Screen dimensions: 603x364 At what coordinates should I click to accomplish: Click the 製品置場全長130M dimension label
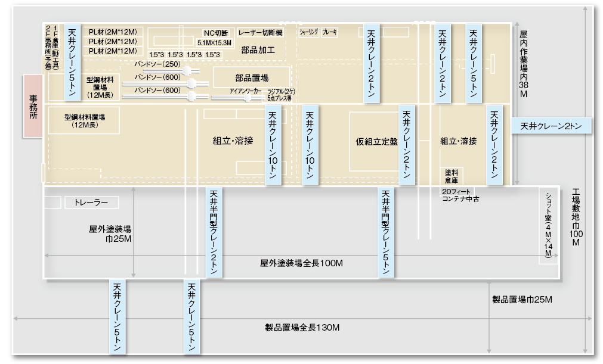click(x=302, y=328)
